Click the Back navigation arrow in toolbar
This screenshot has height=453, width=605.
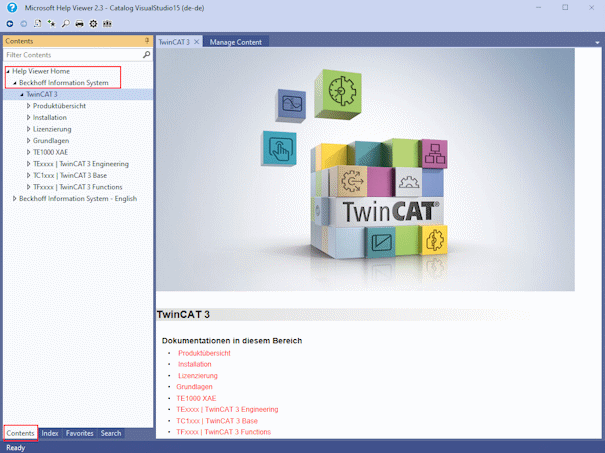click(10, 23)
